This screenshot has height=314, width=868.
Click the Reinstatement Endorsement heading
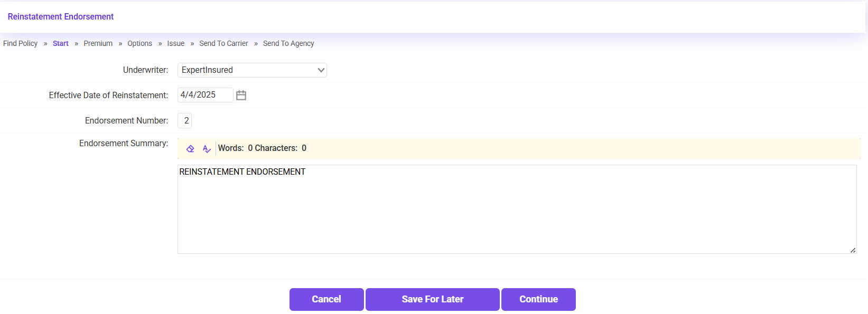click(x=61, y=17)
